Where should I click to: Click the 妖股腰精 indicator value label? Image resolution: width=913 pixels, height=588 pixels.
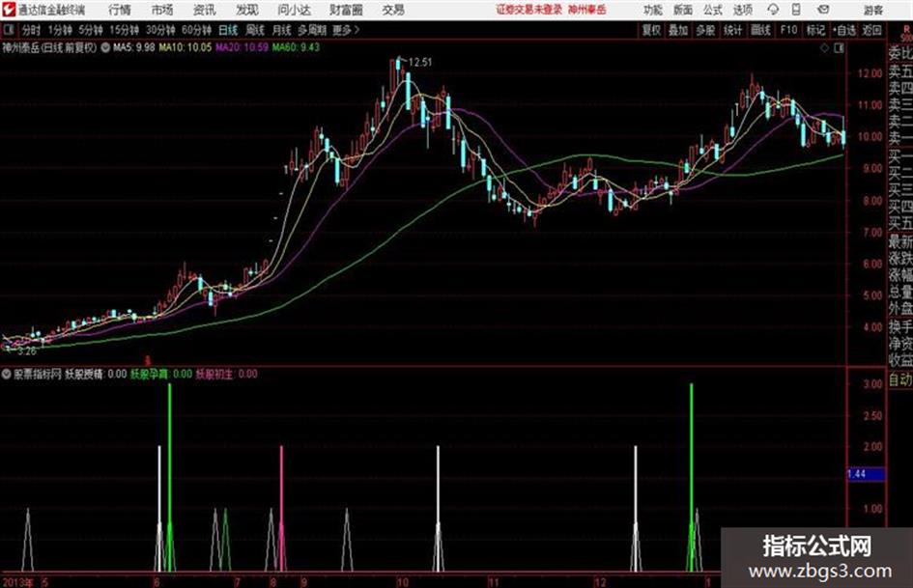(x=96, y=374)
